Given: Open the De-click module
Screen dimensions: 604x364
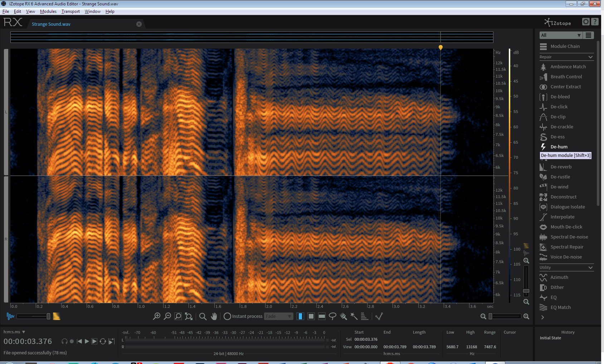Looking at the screenshot, I should [559, 107].
